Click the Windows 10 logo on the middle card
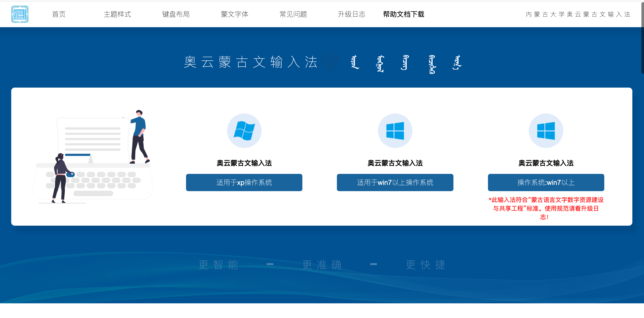The height and width of the screenshot is (318, 644). coord(395,131)
